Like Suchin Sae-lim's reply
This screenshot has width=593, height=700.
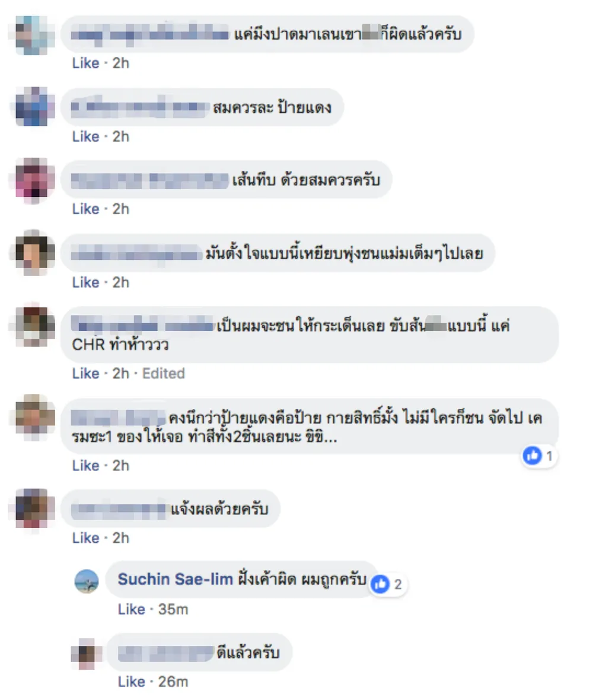[x=131, y=609]
